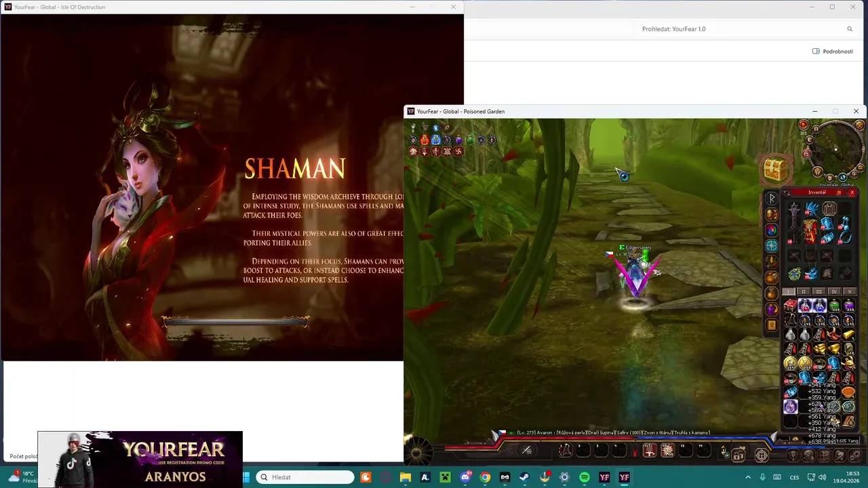Click the taskbar microphone icon
The height and width of the screenshot is (488, 868).
coord(762,477)
